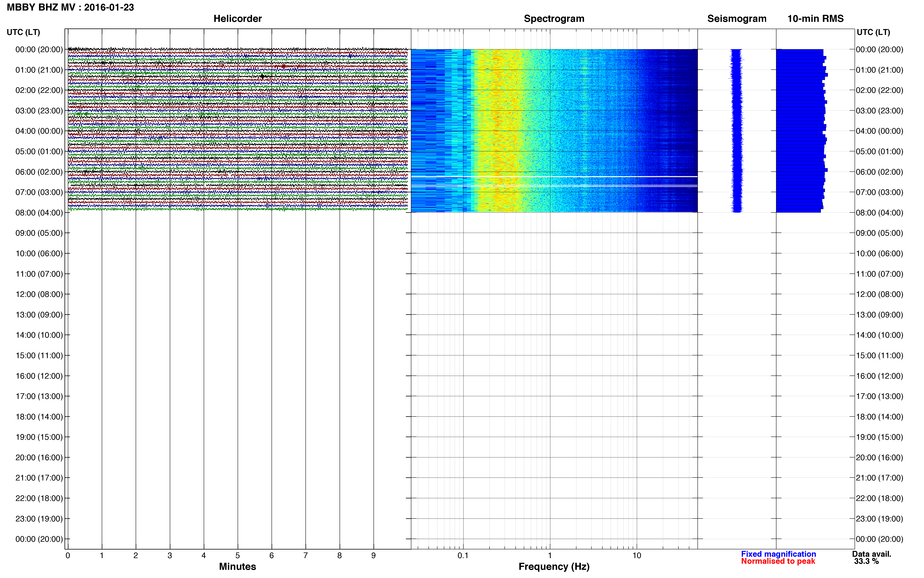
Task: Click the right 'UTC (LT)' axis label
Action: 873,32
